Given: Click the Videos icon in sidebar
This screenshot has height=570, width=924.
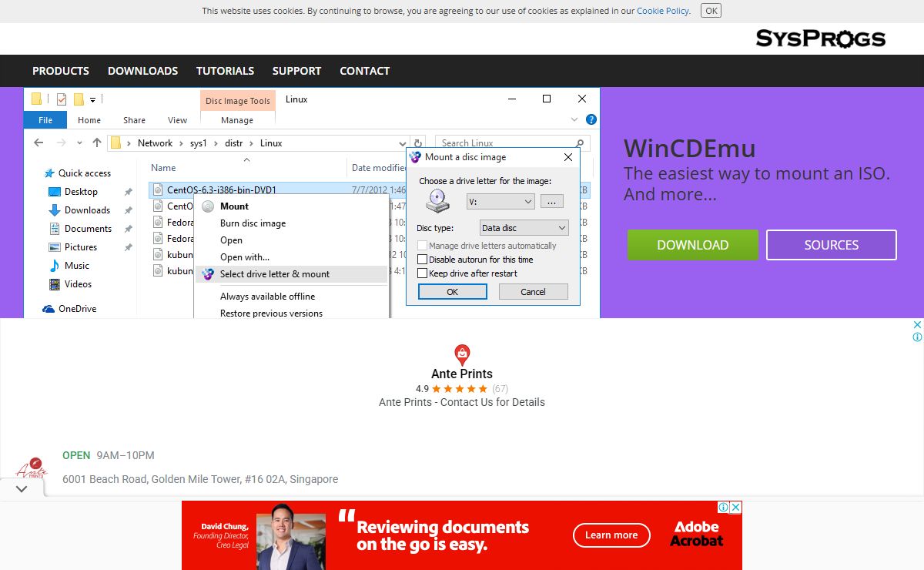Looking at the screenshot, I should (x=55, y=284).
